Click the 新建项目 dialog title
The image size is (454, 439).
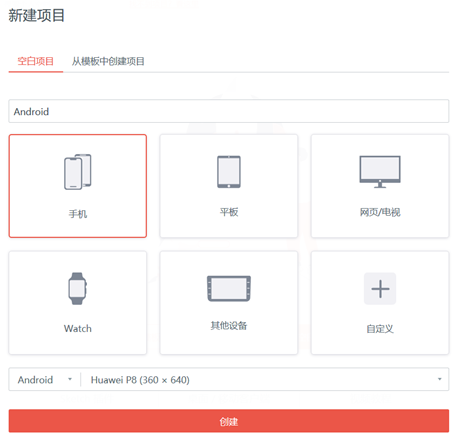tap(36, 16)
